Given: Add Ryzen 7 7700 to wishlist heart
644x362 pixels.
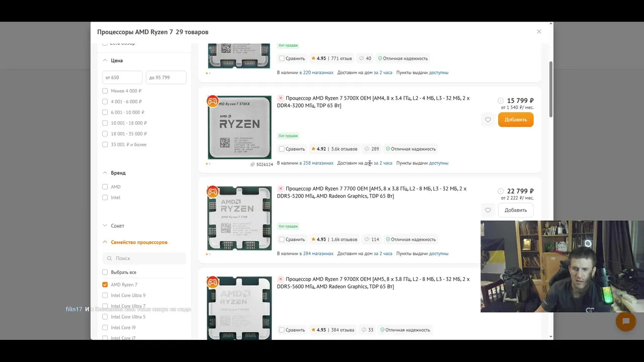Looking at the screenshot, I should coord(488,210).
